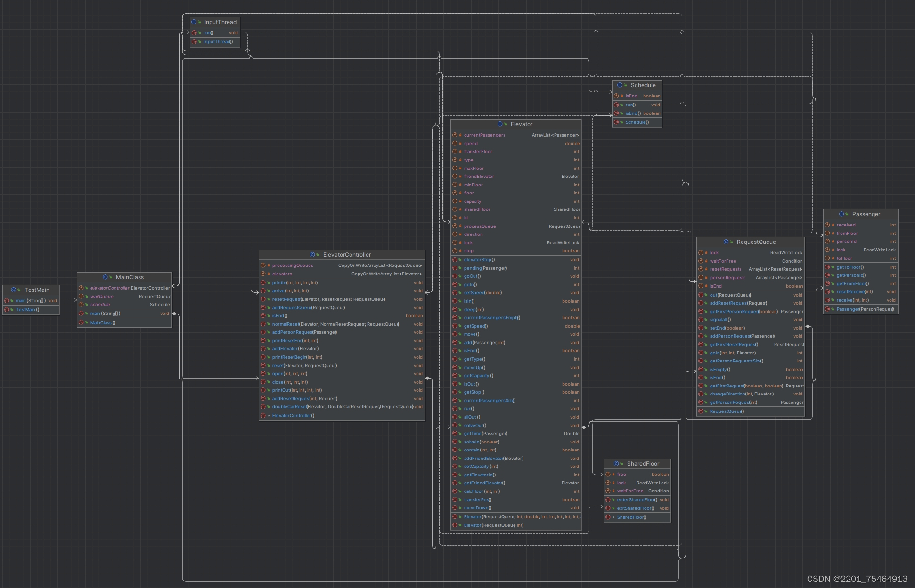Select the doubleCarReset method in ElevatorController

click(x=342, y=407)
